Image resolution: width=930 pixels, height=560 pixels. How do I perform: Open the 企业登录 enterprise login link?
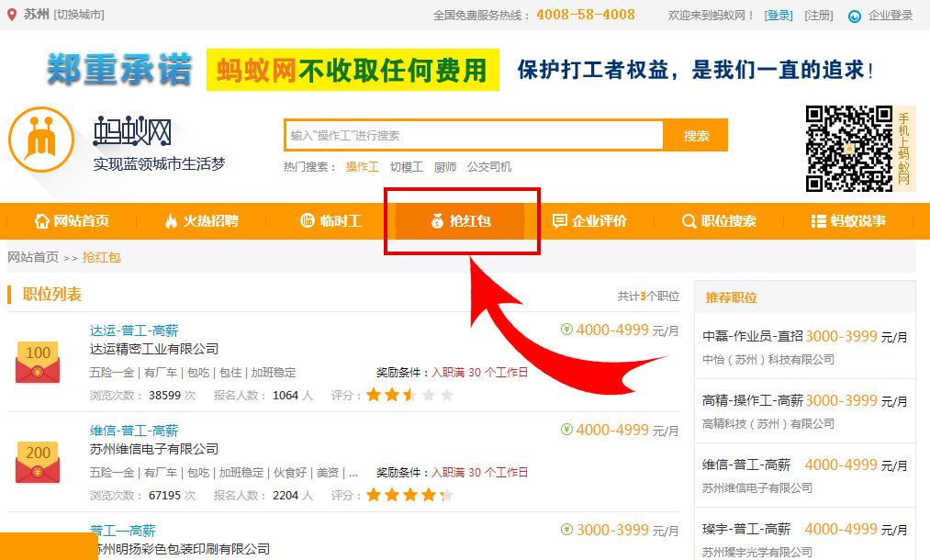coord(891,16)
